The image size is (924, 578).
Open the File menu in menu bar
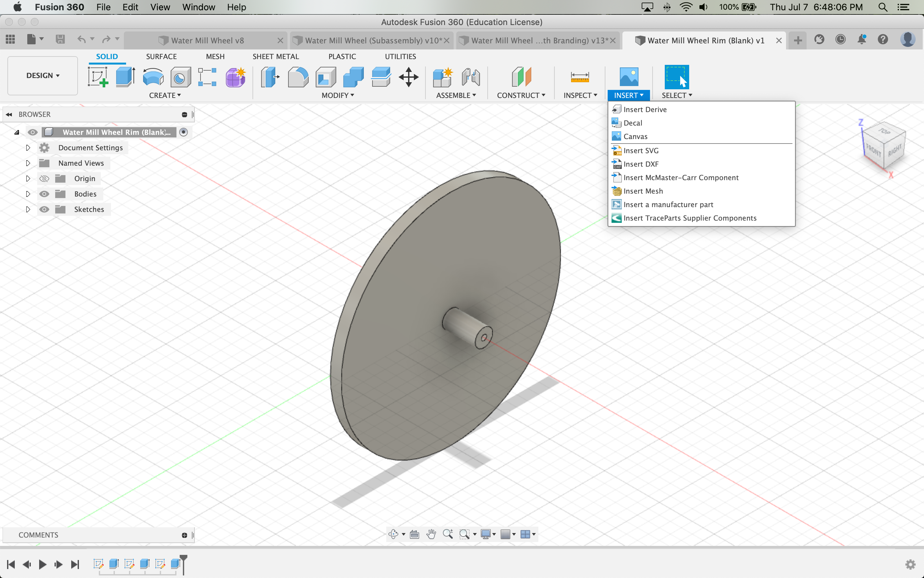(x=103, y=7)
